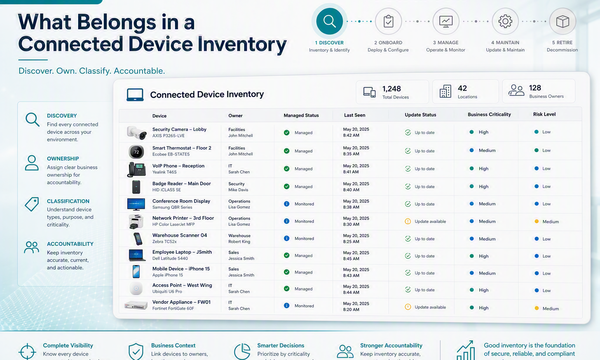The height and width of the screenshot is (360, 600).
Task: Click the Ownership person icon in sidebar
Action: 32,163
